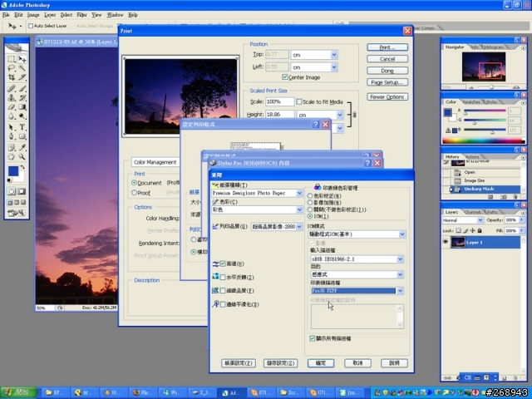Open Top position unit cm dropdown
Viewport: 532px width, 399px height.
334,55
